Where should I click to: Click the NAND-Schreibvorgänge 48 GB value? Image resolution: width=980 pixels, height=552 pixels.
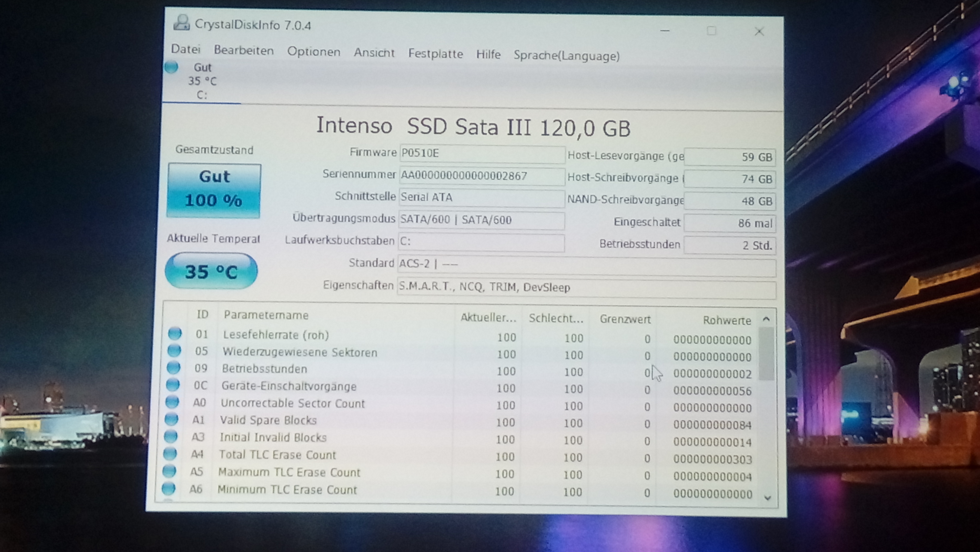pos(730,201)
